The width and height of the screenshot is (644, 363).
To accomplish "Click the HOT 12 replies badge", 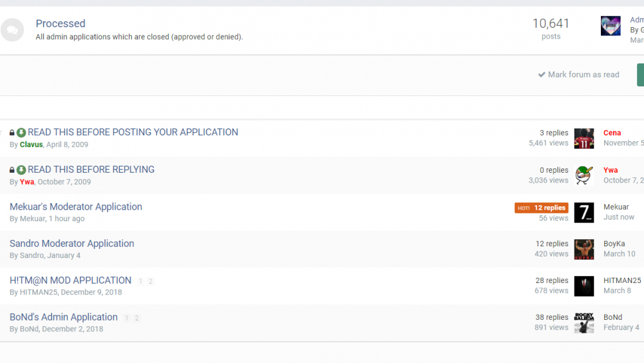I will (x=541, y=208).
